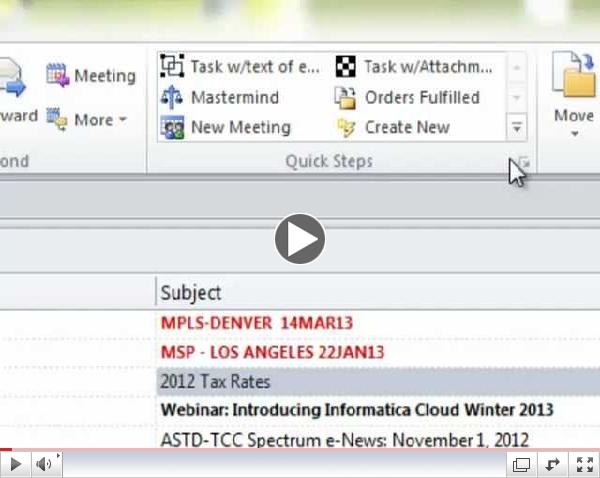Viewport: 600px width, 478px height.
Task: Click the Meeting reply calendar icon
Action: [57, 75]
